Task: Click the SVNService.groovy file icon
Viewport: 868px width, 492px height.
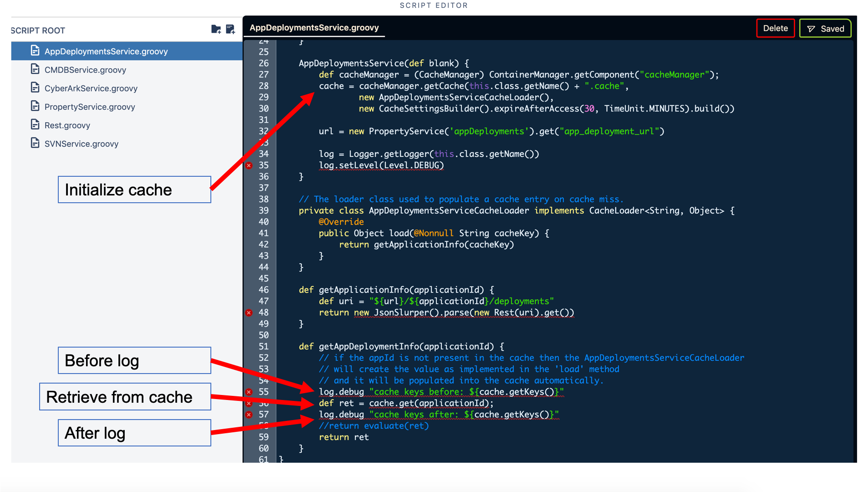Action: pos(35,143)
